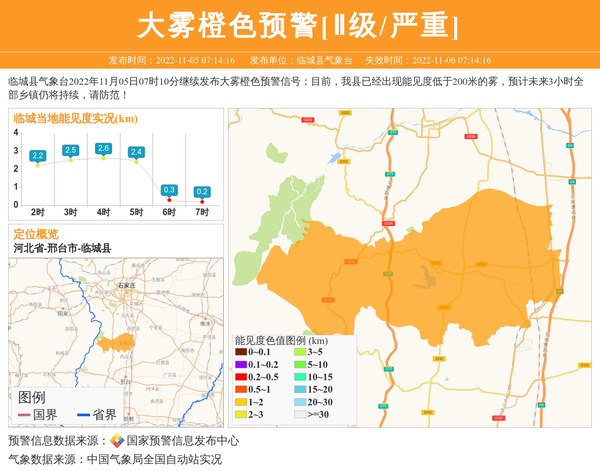Click the 大雾橙色预警 title banner
This screenshot has width=600, height=471.
[299, 24]
